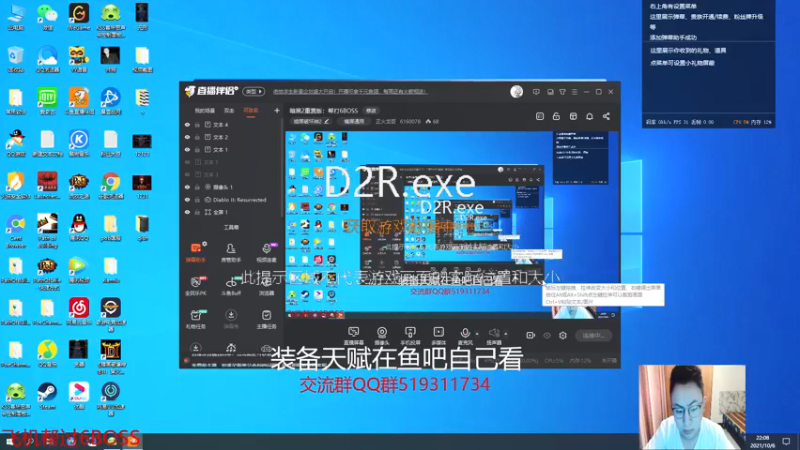Viewport: 800px width, 450px height.
Task: Open the taskbar notification center
Action: pos(786,441)
